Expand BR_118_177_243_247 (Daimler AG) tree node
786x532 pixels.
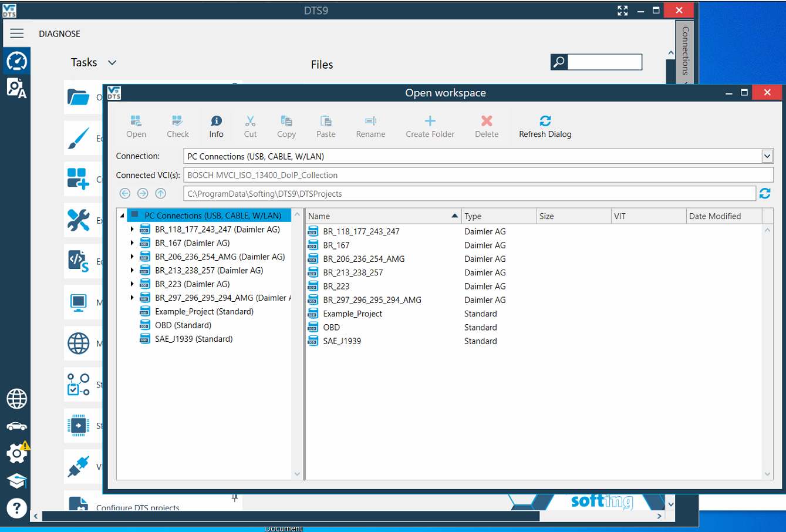132,230
